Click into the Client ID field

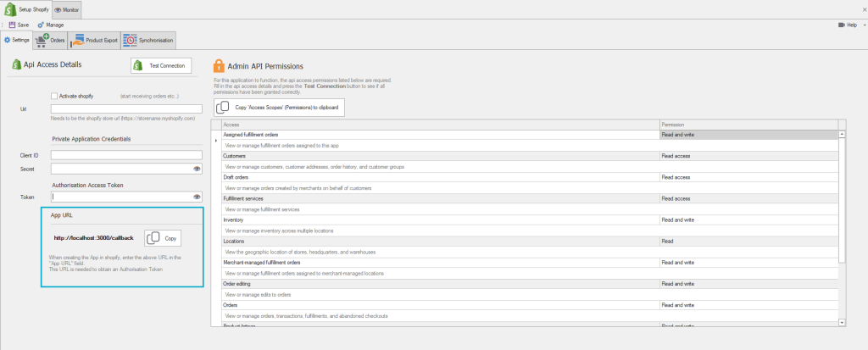(127, 155)
